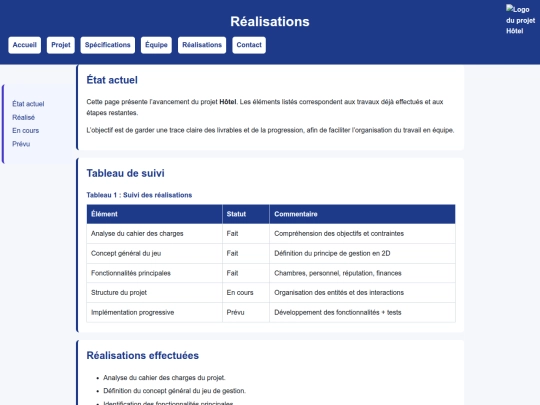Select the Réalisations nav button

(x=202, y=45)
